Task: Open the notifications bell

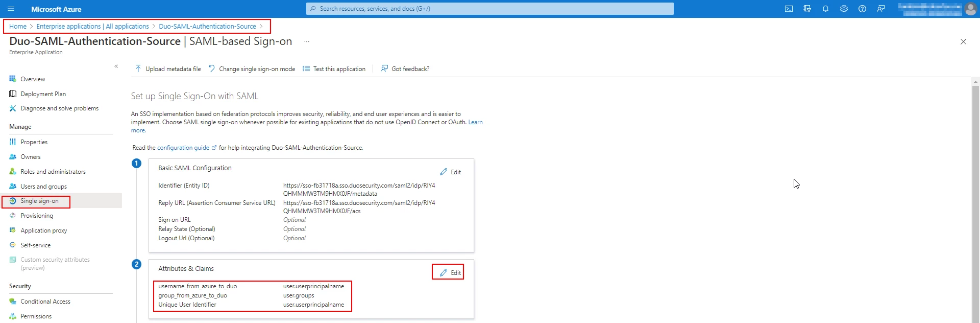Action: click(x=825, y=9)
